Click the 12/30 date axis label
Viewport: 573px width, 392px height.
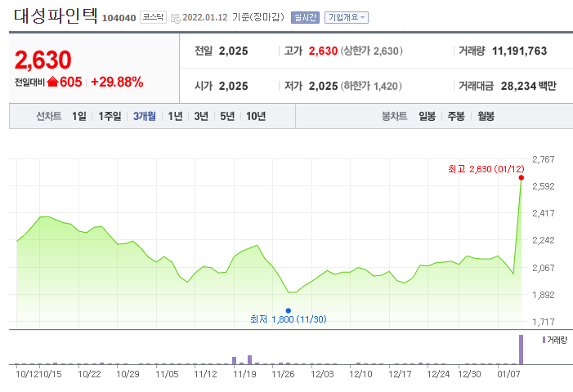469,374
